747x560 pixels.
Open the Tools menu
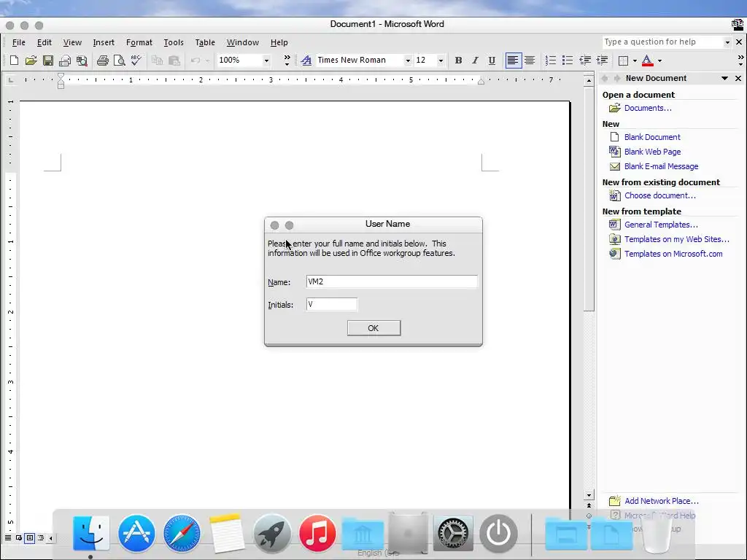coord(174,42)
